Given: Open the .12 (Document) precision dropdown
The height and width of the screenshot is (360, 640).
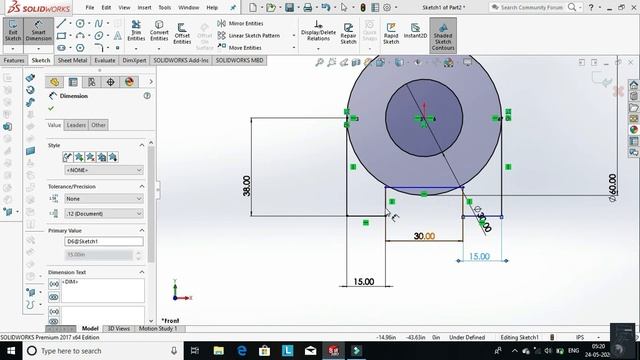Looking at the screenshot, I should pos(104,213).
